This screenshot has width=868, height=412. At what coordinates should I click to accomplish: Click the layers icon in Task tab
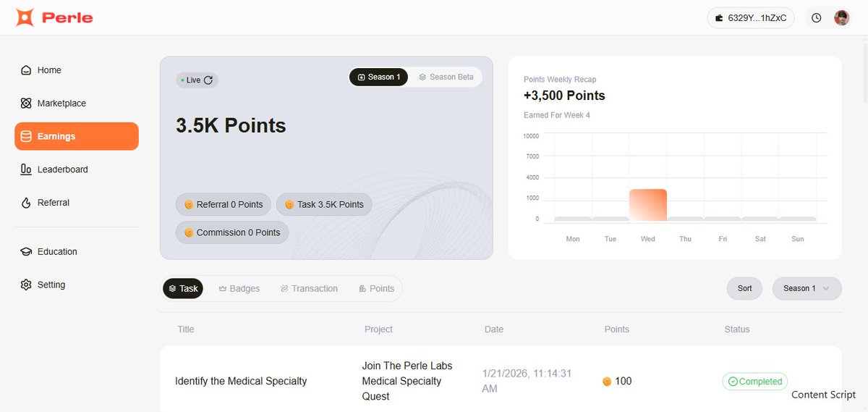pos(172,288)
